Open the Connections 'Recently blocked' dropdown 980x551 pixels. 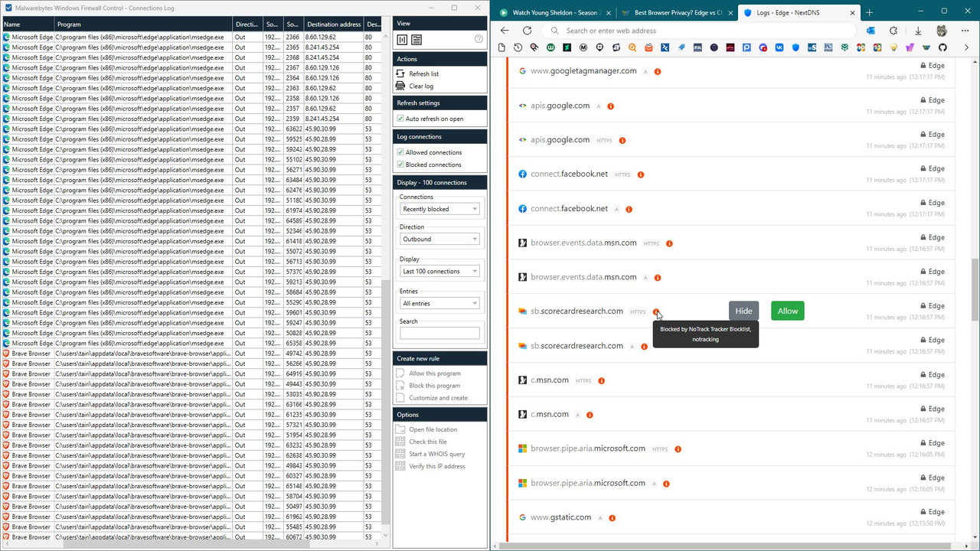click(x=439, y=209)
